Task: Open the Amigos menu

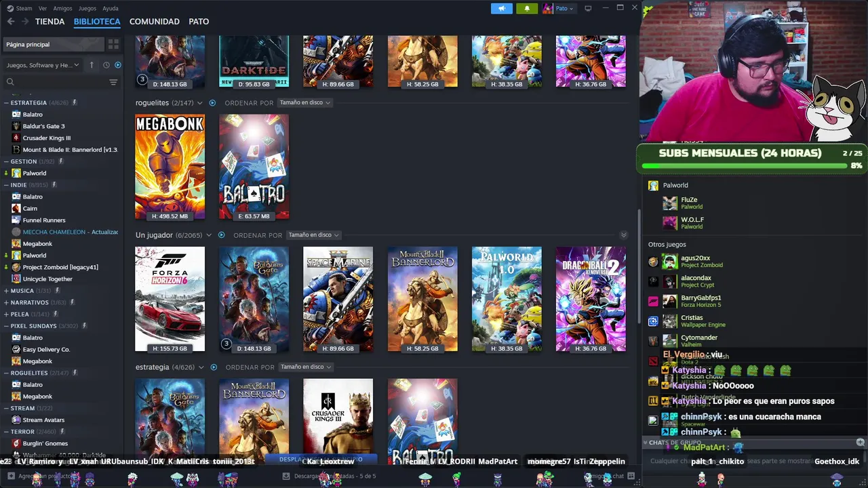Action: pyautogui.click(x=62, y=8)
